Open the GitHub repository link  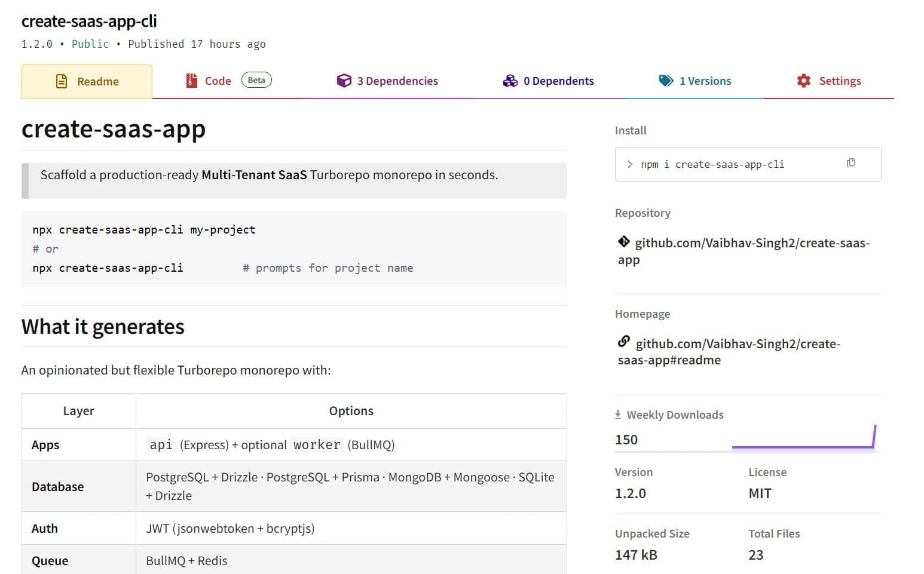[744, 251]
